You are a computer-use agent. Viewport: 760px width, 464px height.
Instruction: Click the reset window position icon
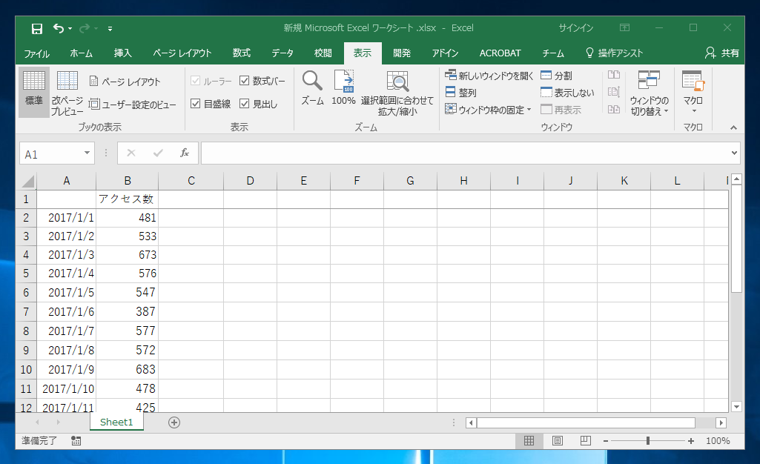tap(614, 109)
